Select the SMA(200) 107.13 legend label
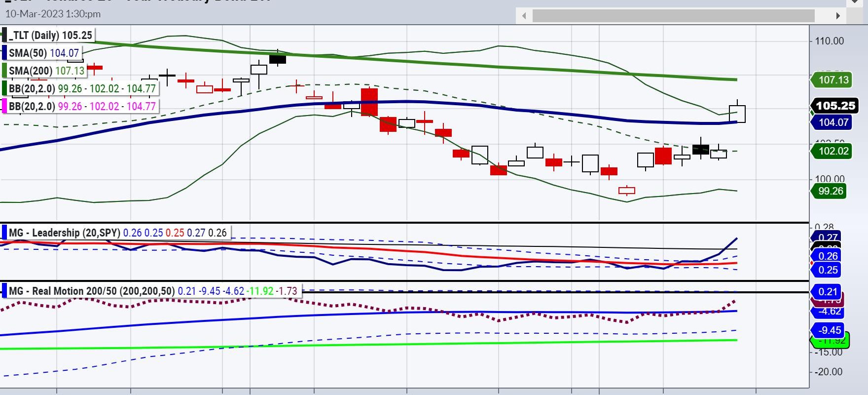The width and height of the screenshot is (868, 395). pyautogui.click(x=47, y=71)
